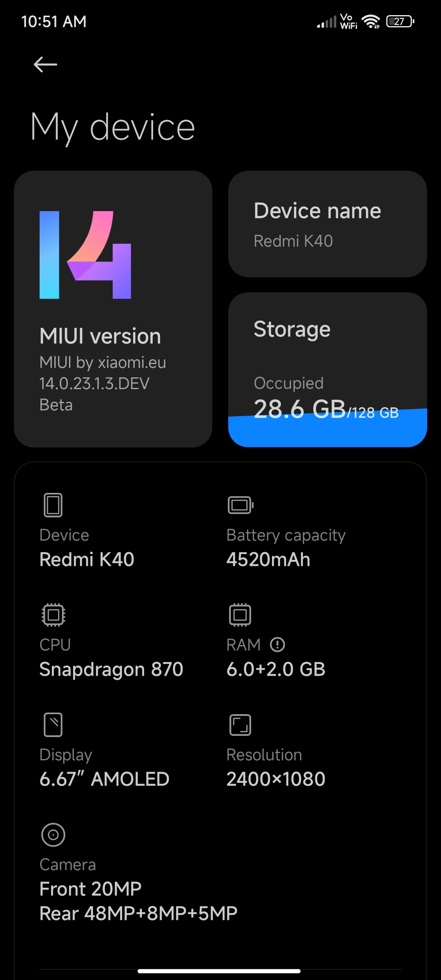Open the MIUI version card

(113, 309)
